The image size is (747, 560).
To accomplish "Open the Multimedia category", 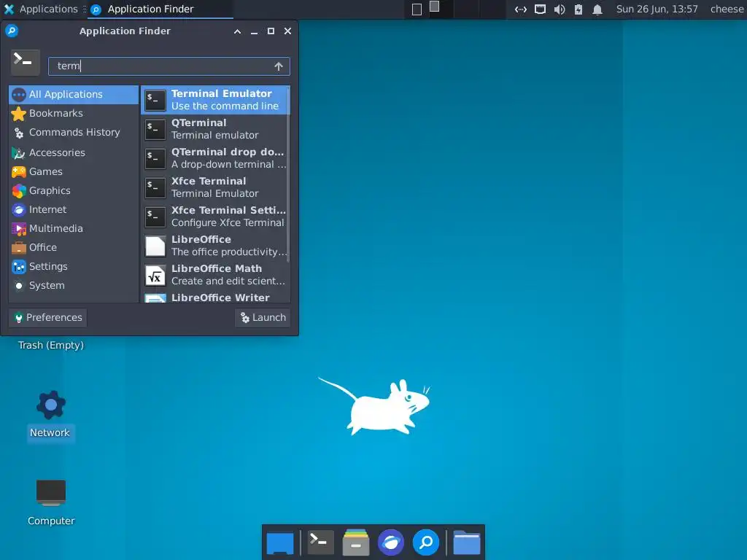I will coord(74,228).
